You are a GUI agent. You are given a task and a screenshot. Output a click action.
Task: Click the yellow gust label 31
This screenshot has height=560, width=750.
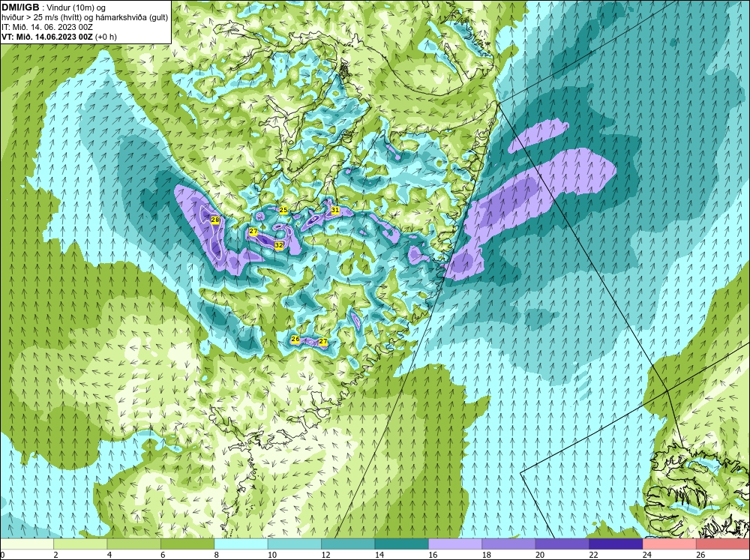click(334, 210)
